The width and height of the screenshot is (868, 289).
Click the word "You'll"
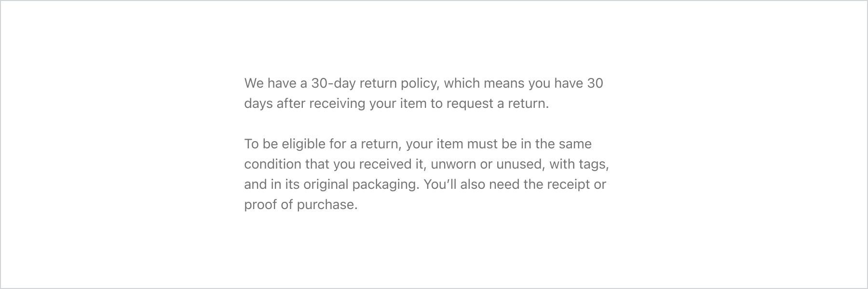440,184
